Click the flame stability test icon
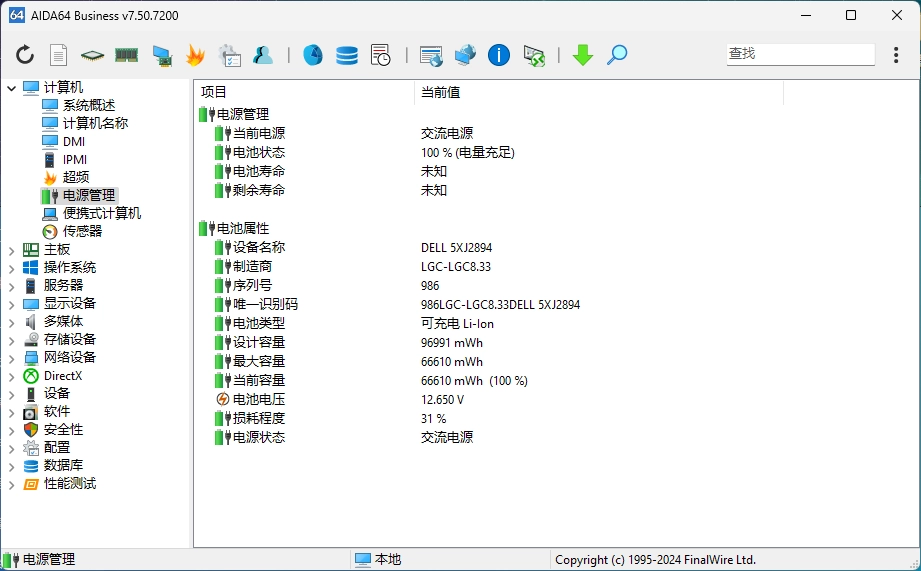The height and width of the screenshot is (571, 921). point(195,55)
